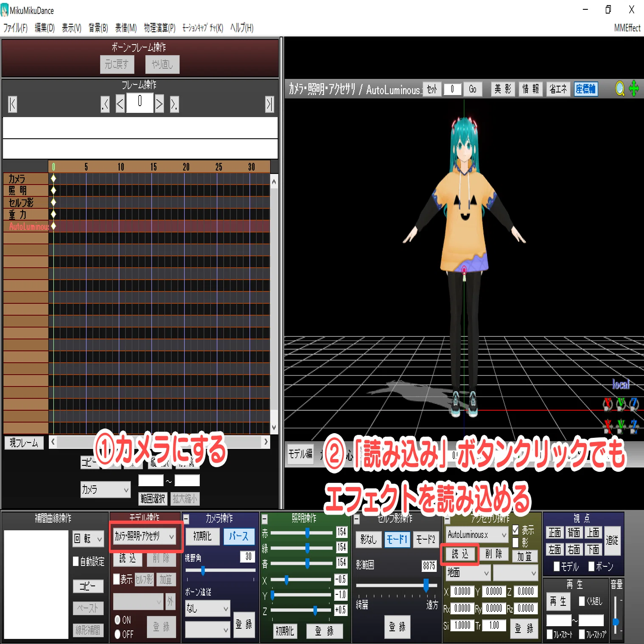Screen dimensions: 644x644
Task: Click accessory Si scale input field
Action: pyautogui.click(x=462, y=625)
